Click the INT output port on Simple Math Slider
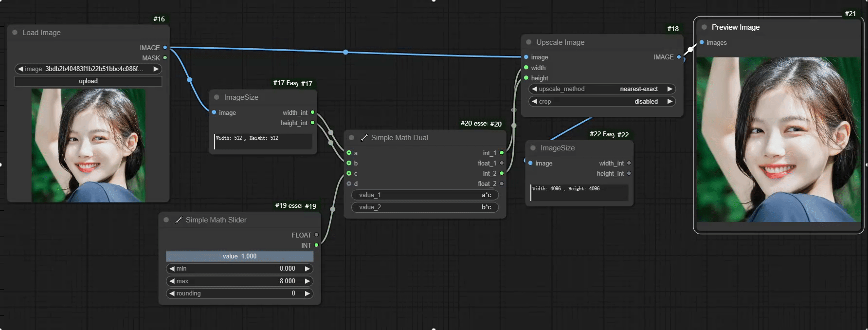Screen dimensions: 868x330 (x=316, y=245)
